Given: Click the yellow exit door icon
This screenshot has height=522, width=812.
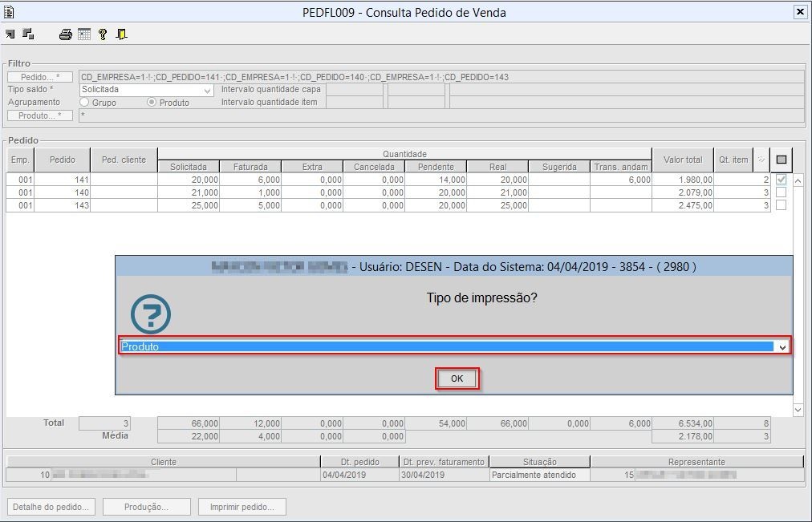Looking at the screenshot, I should (x=121, y=34).
